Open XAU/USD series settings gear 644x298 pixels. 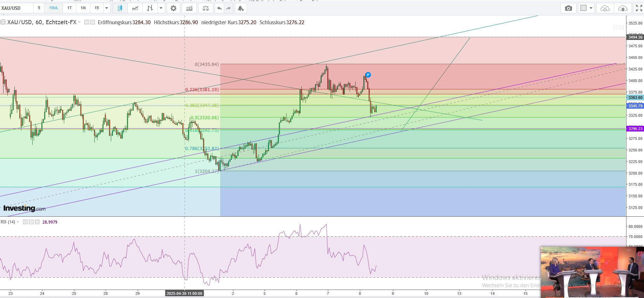93,22
